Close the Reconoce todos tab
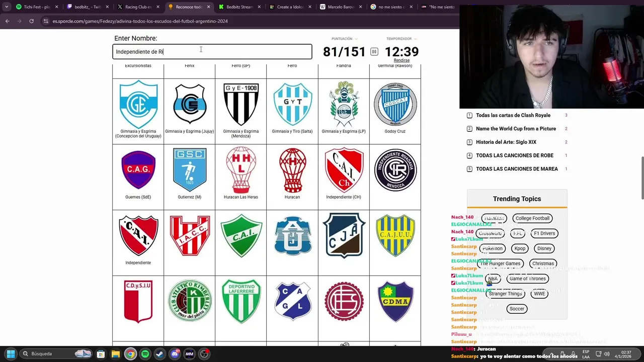This screenshot has width=644, height=362. pos(208,7)
